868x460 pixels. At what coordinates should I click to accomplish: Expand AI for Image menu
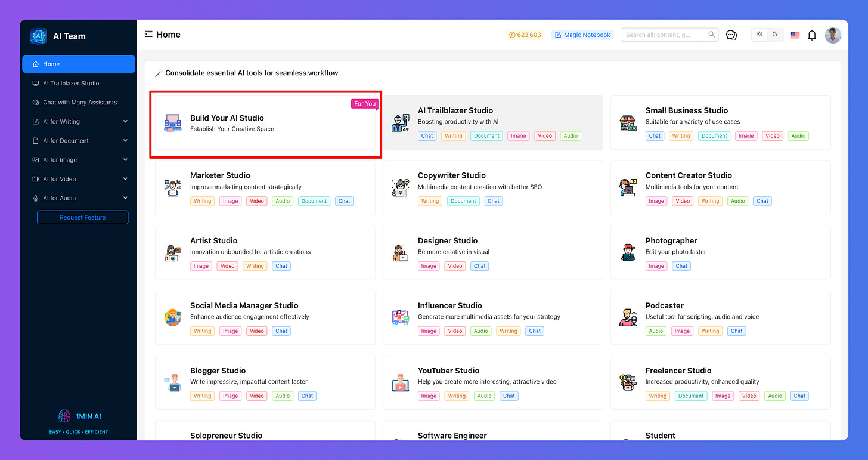[79, 160]
